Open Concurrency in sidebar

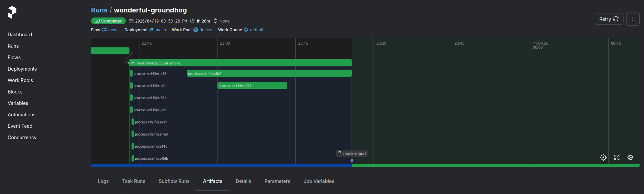[22, 138]
